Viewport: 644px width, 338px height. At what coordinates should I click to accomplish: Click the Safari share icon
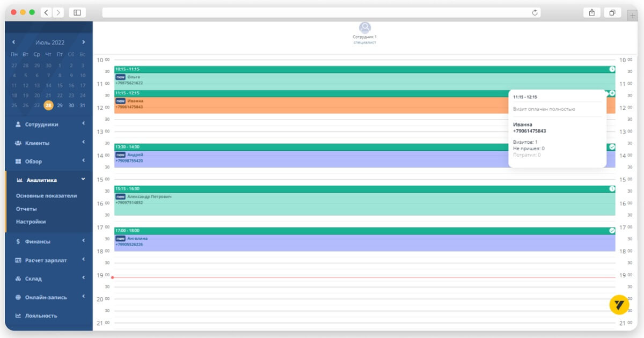point(592,12)
